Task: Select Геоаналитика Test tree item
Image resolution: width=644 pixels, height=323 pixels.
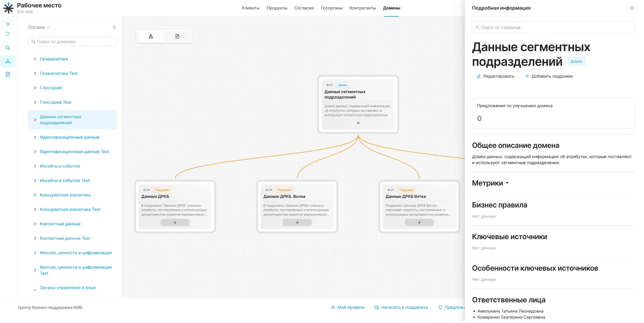Action: tap(59, 73)
